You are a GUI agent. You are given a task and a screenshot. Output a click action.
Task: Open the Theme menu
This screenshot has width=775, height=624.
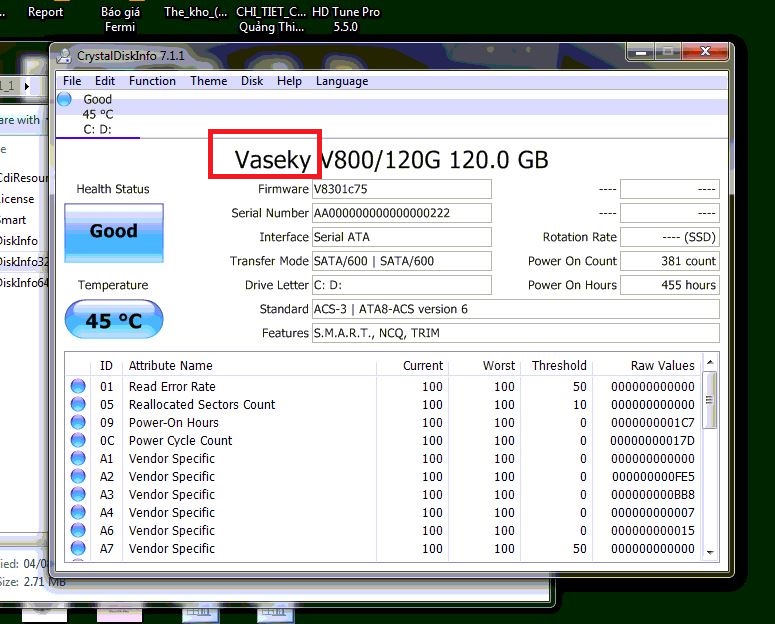point(209,81)
